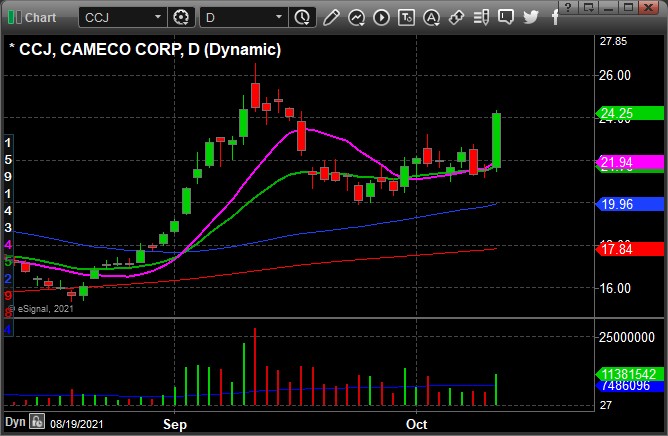Click the data icon next to Dyn
The image size is (668, 436).
[37, 422]
